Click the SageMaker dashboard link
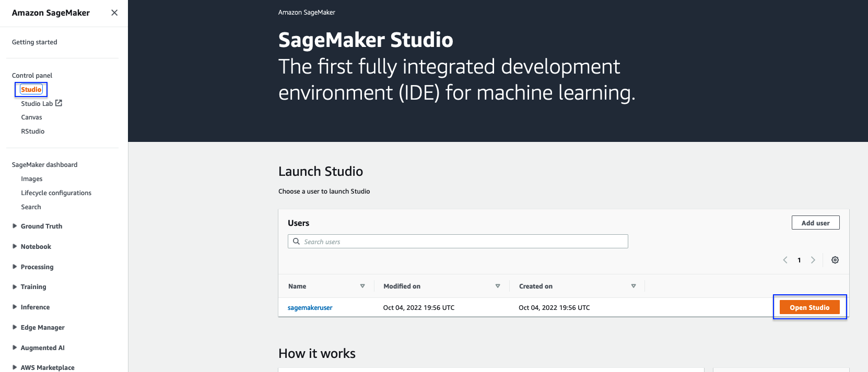 45,165
